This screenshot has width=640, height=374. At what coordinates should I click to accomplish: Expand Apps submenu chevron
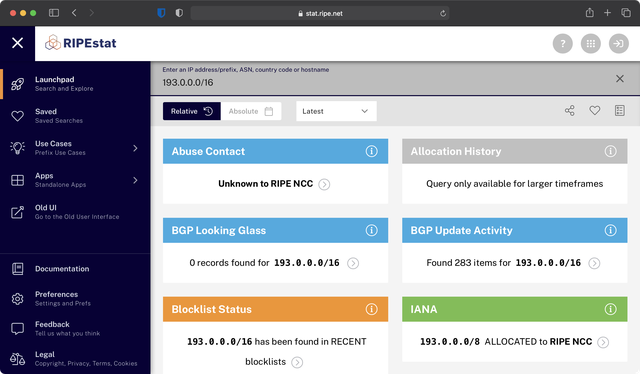tap(135, 180)
